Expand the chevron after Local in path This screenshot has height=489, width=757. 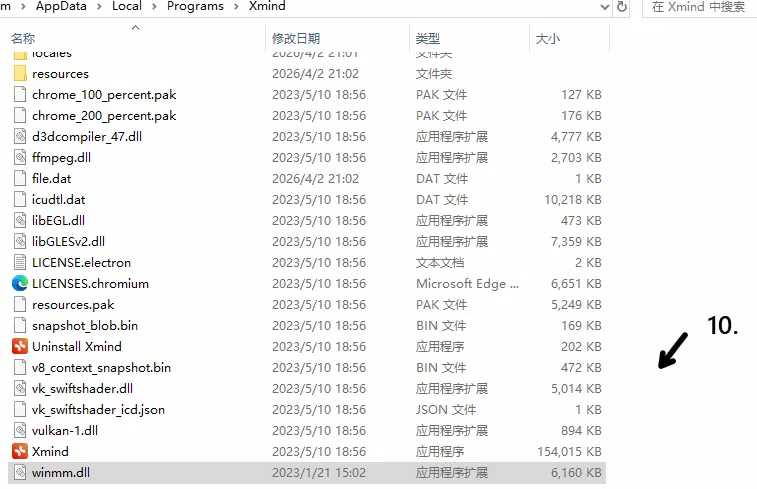pyautogui.click(x=154, y=7)
